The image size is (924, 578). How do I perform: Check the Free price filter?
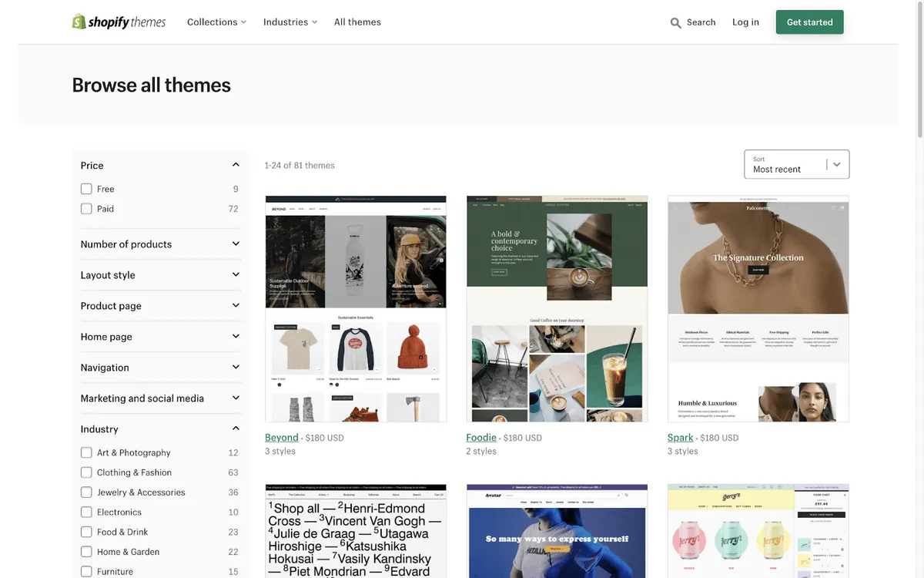(x=86, y=189)
